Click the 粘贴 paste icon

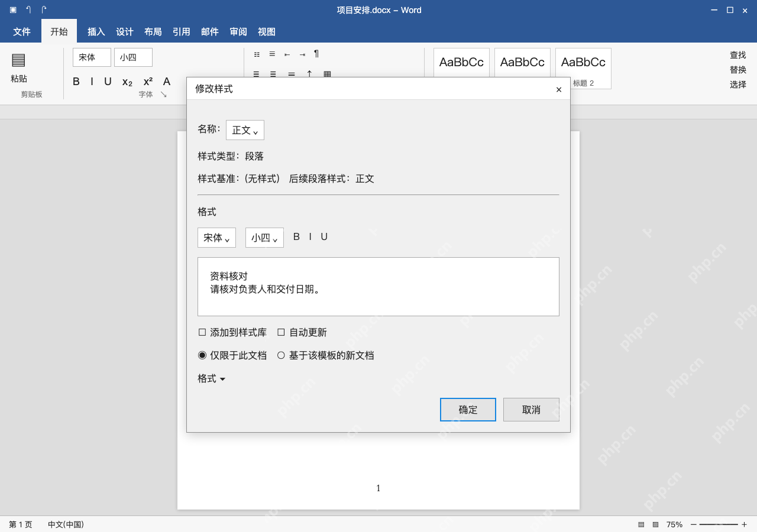pyautogui.click(x=18, y=60)
